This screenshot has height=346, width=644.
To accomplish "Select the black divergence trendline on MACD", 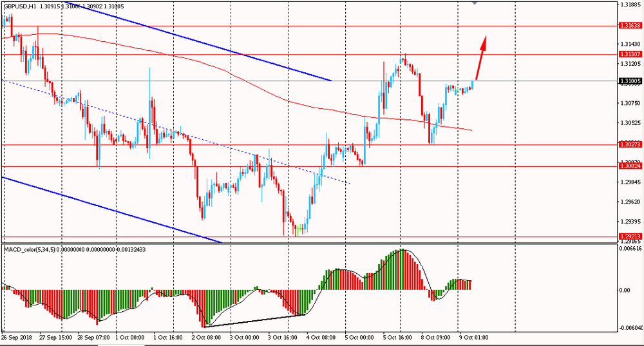I will pyautogui.click(x=254, y=321).
